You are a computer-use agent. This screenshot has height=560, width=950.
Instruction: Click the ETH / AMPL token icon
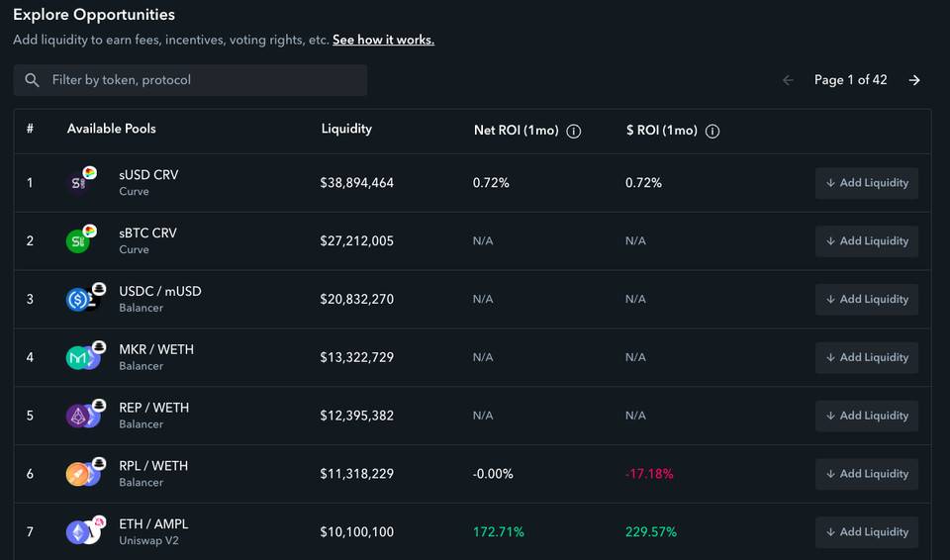85,529
